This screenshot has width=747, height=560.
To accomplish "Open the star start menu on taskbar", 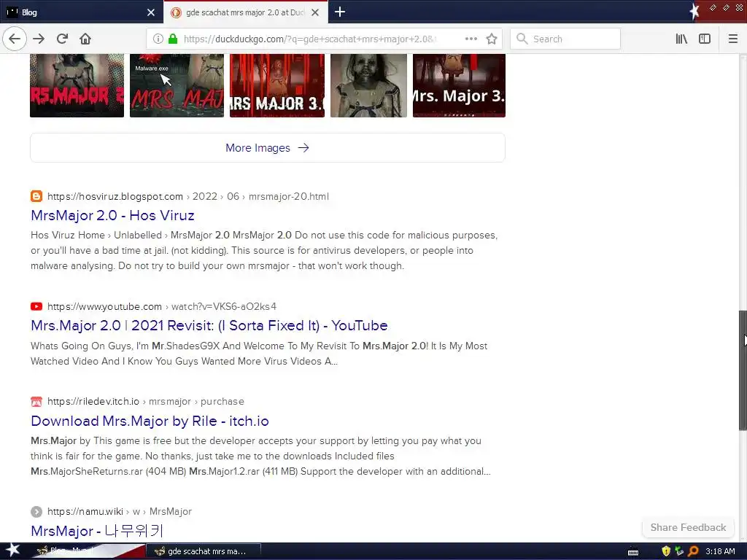I will [x=12, y=551].
